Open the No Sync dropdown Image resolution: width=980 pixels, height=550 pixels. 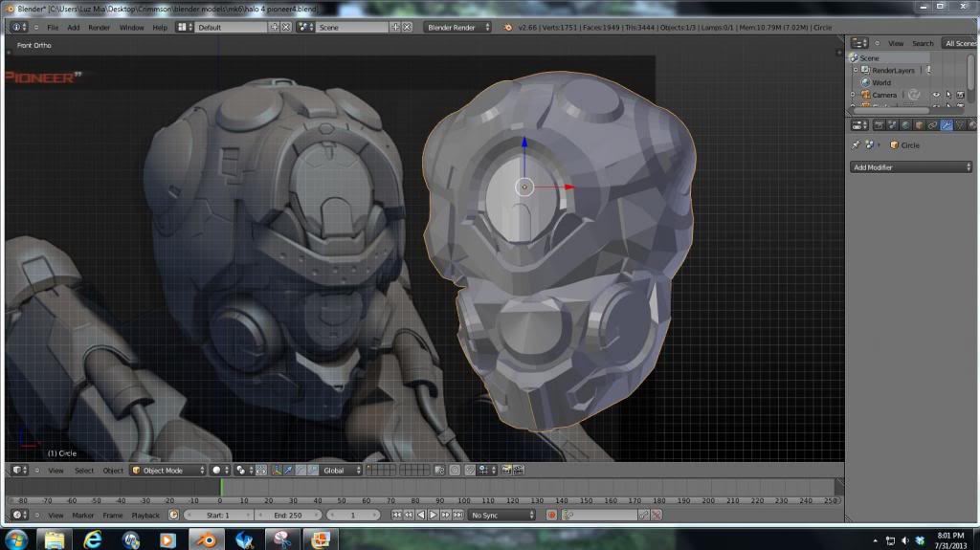(501, 515)
